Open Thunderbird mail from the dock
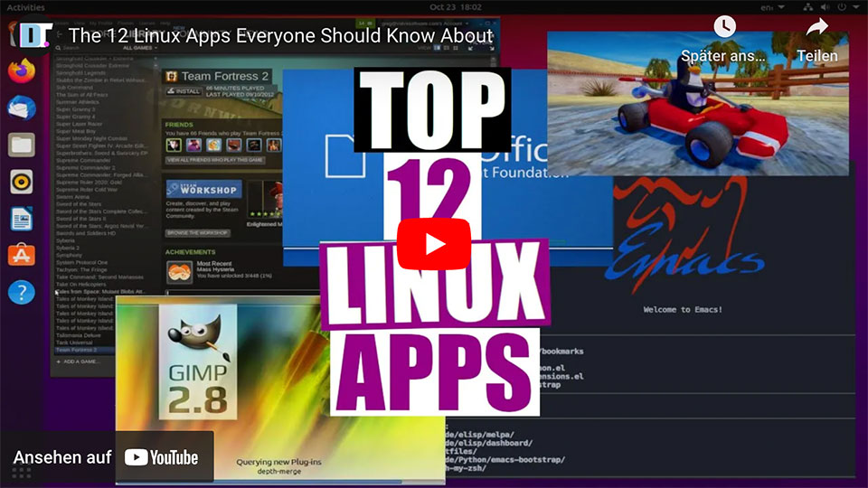The height and width of the screenshot is (488, 868). point(22,108)
